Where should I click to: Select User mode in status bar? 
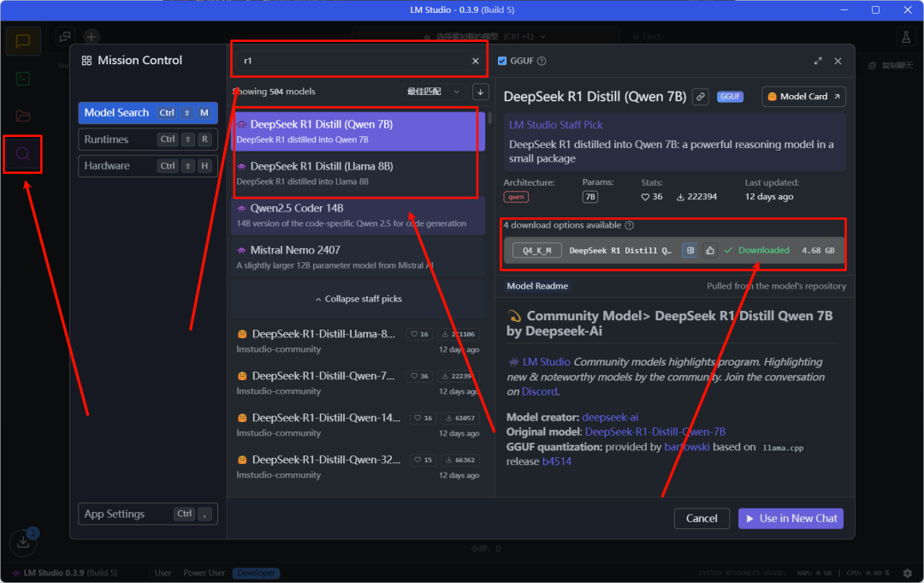163,573
